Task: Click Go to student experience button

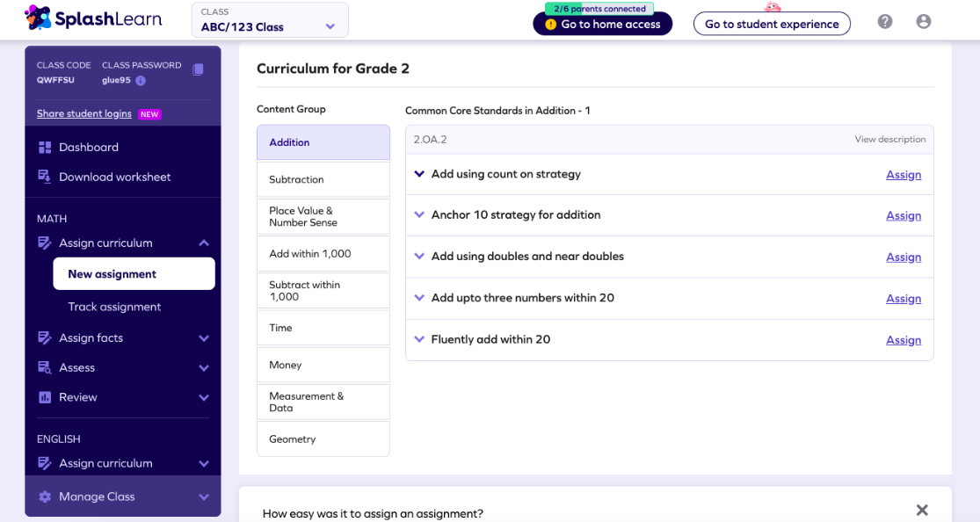Action: [772, 24]
